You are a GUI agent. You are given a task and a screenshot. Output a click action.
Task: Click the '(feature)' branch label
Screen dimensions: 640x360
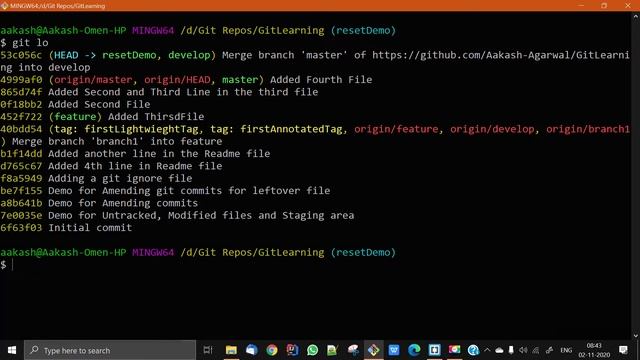tap(75, 117)
